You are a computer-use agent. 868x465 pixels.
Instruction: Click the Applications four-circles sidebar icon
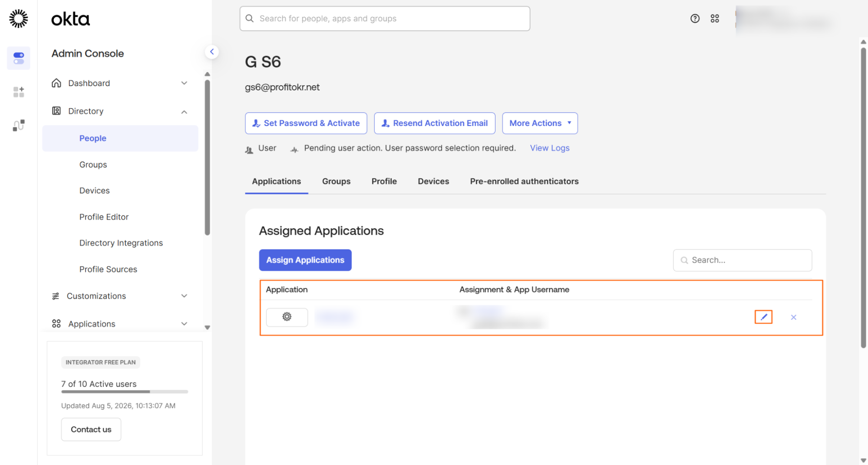click(56, 324)
